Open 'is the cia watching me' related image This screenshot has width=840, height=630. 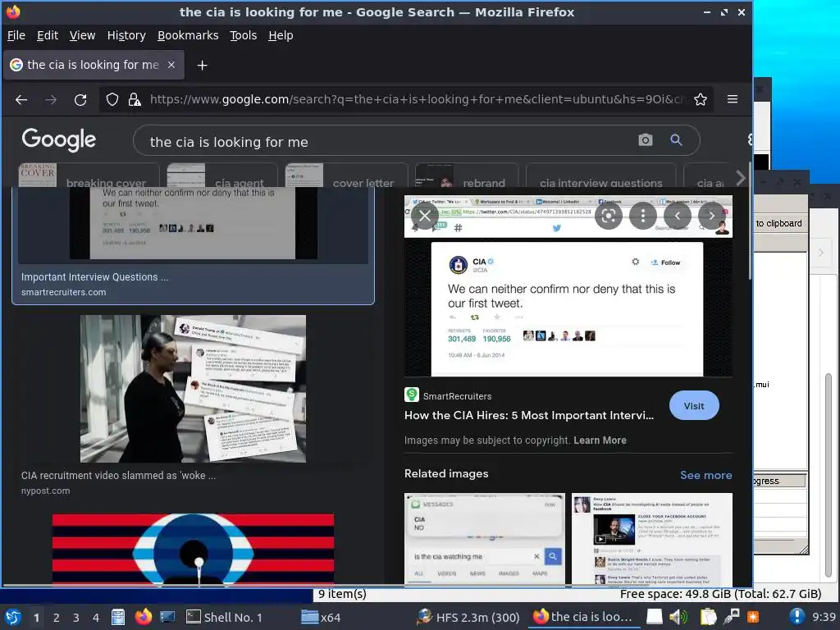point(484,539)
